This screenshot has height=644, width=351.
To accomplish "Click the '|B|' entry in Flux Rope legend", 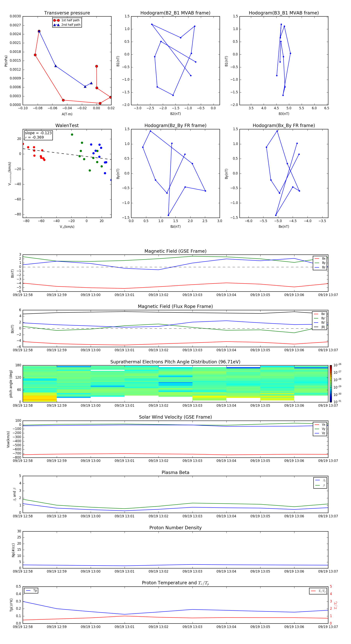I will tap(320, 327).
